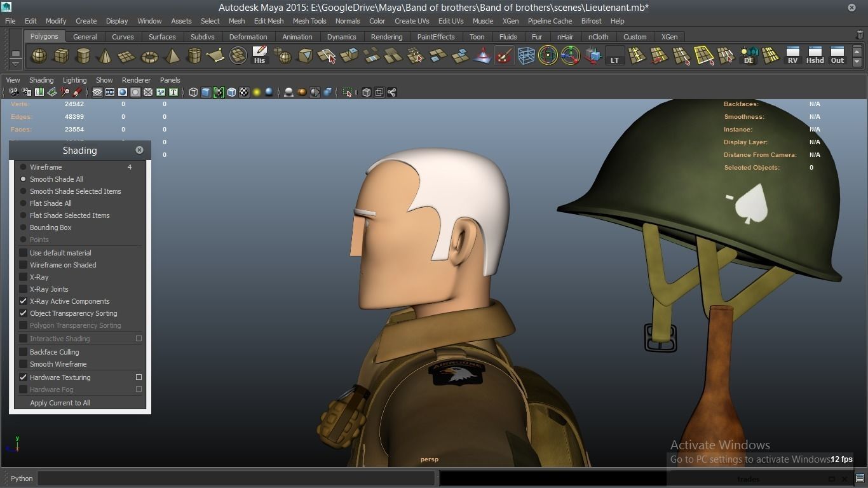Create a polygon cone from the shelf
Image resolution: width=868 pixels, height=488 pixels.
coord(105,56)
